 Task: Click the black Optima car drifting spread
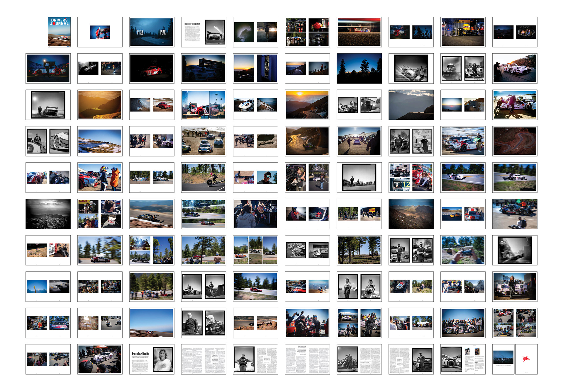pyautogui.click(x=515, y=214)
